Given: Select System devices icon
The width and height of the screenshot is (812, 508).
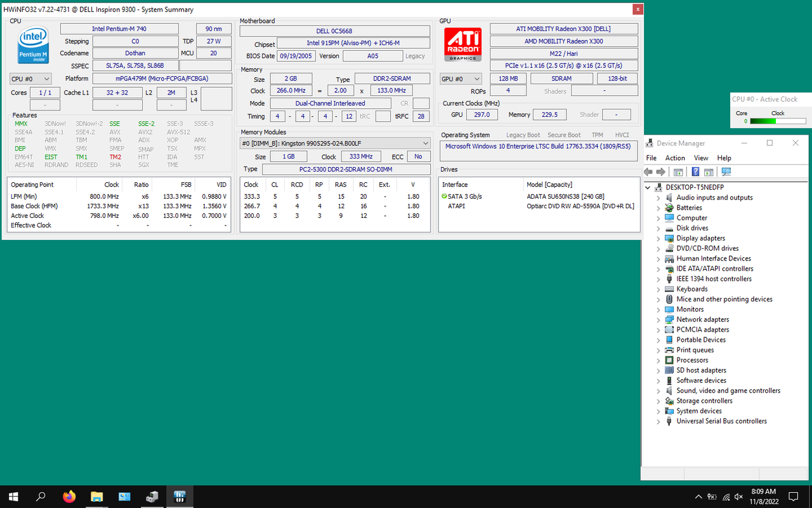Looking at the screenshot, I should coord(669,411).
